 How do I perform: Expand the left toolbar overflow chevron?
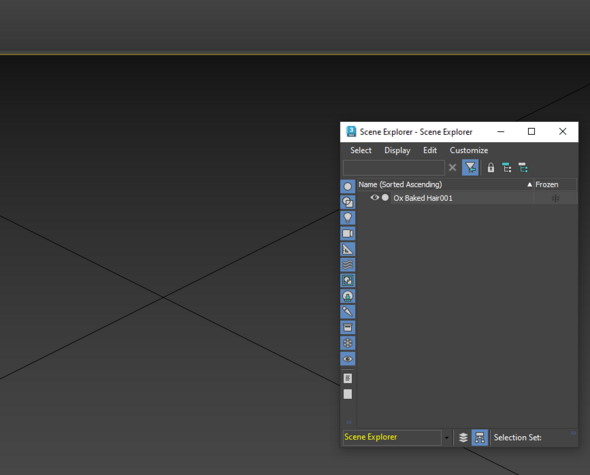click(349, 422)
